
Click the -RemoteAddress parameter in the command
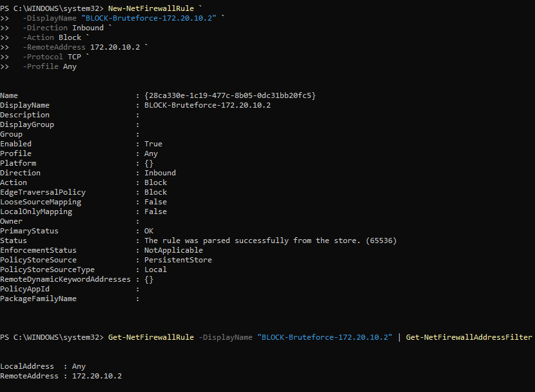click(53, 47)
